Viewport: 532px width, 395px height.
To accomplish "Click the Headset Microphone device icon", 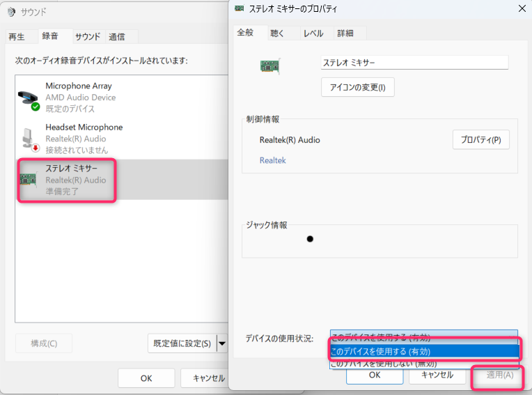I will [29, 139].
